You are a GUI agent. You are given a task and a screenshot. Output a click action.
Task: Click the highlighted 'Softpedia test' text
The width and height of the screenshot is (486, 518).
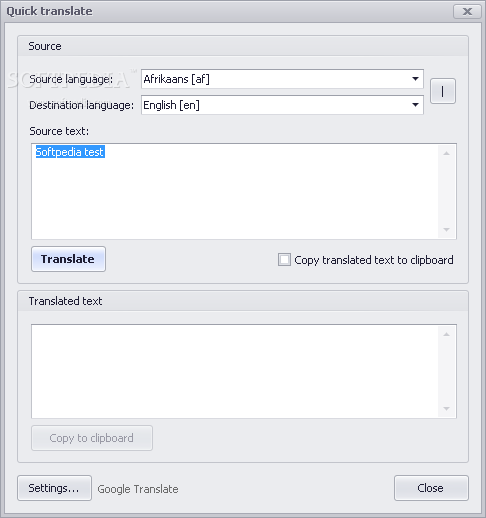pyautogui.click(x=70, y=152)
